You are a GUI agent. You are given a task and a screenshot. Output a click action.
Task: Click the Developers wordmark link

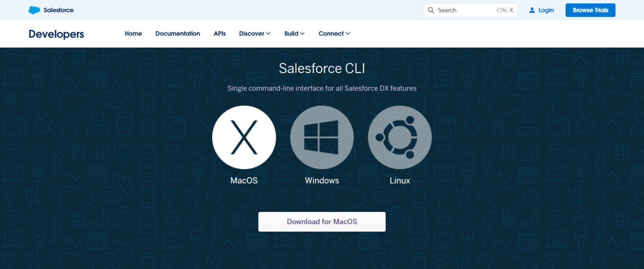point(56,34)
